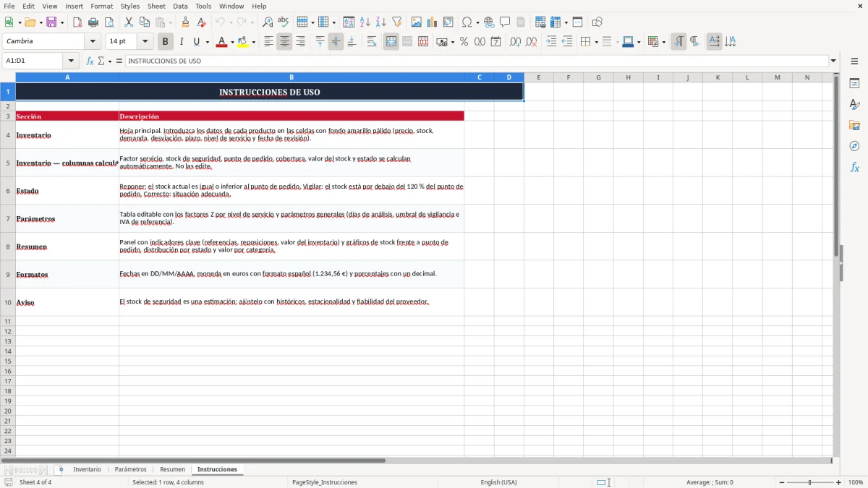
Task: Open the borders dropdown arrow
Action: (x=596, y=42)
